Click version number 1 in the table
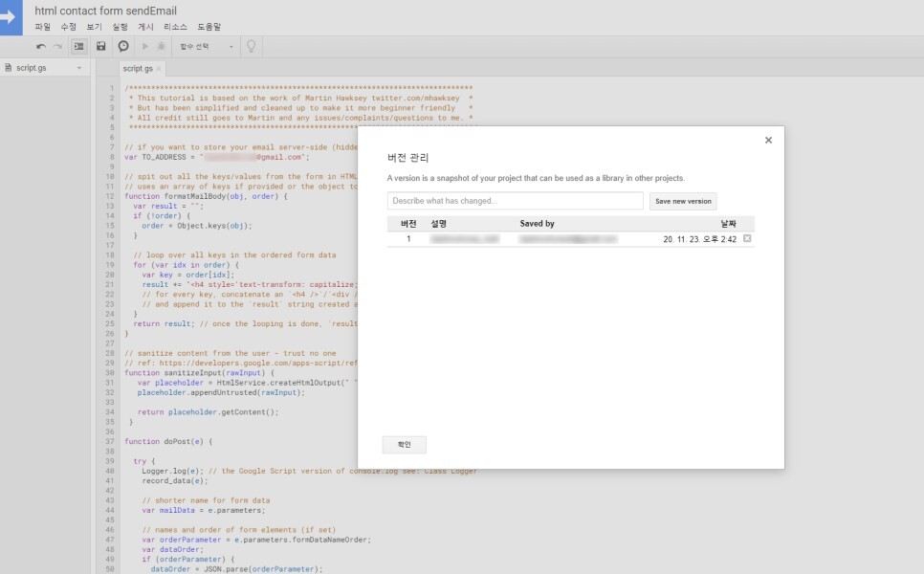This screenshot has width=924, height=574. 408,238
